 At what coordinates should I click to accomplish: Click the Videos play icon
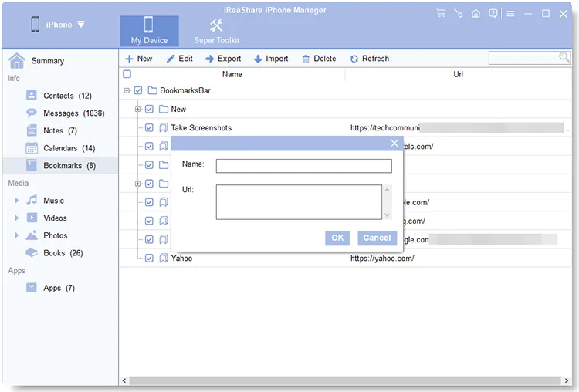click(x=32, y=218)
